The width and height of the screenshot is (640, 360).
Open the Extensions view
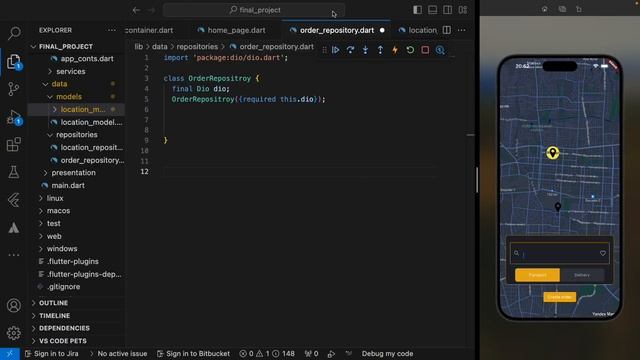click(14, 144)
